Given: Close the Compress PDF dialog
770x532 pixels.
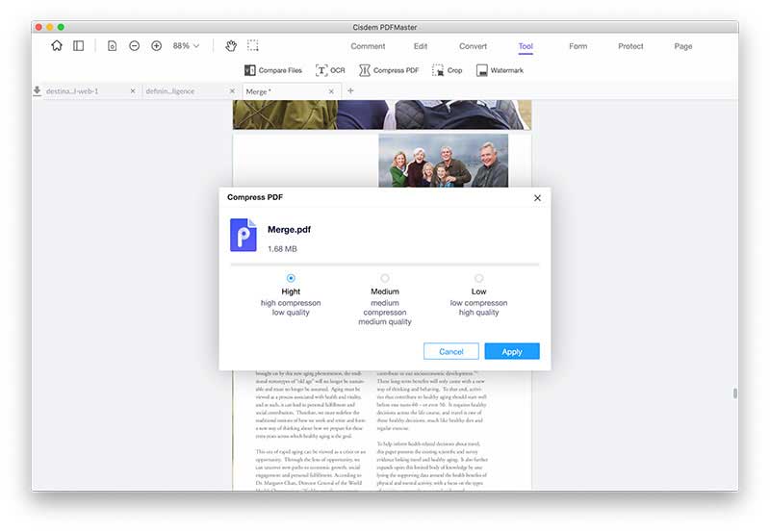Looking at the screenshot, I should pyautogui.click(x=537, y=198).
